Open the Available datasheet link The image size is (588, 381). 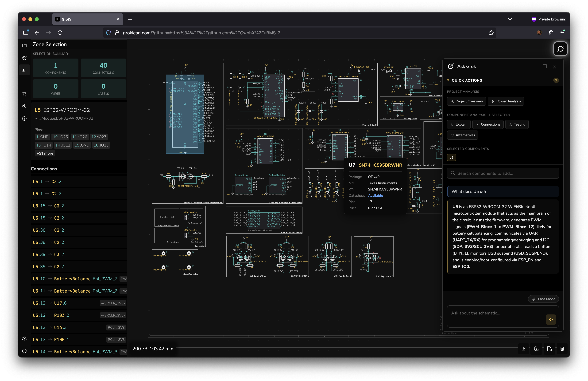click(375, 195)
